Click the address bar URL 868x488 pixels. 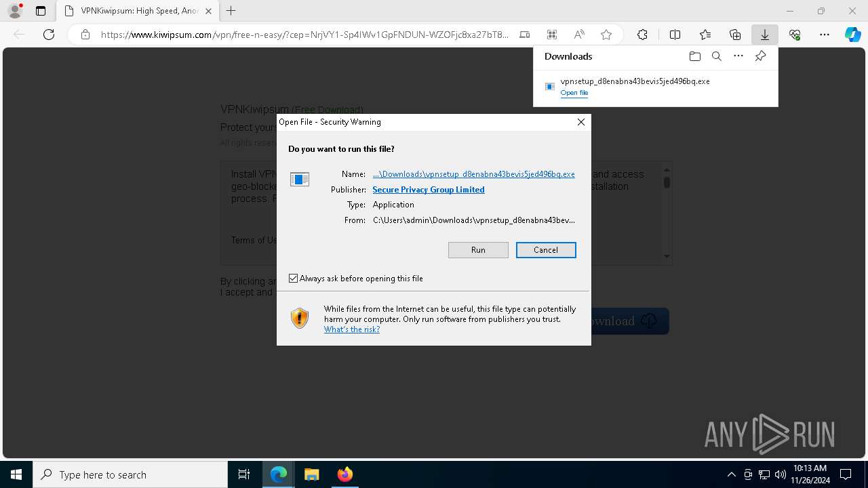click(x=304, y=35)
